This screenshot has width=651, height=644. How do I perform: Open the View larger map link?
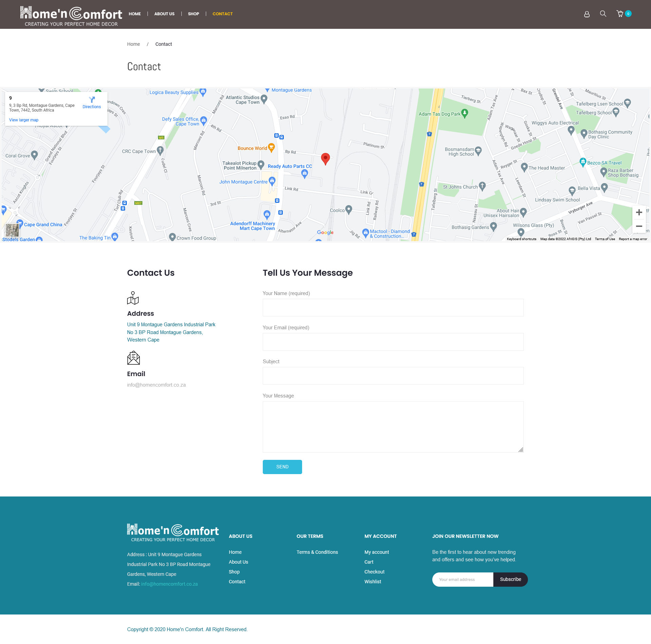24,120
